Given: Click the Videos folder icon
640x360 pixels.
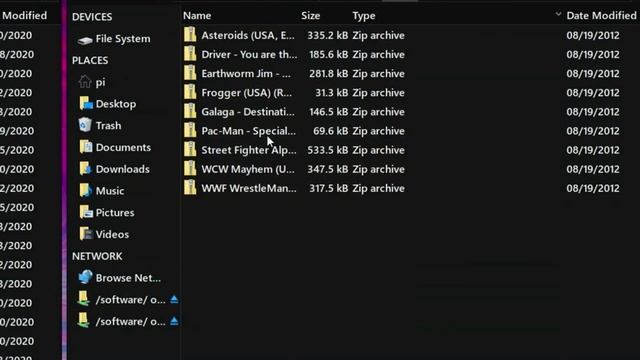Looking at the screenshot, I should pos(86,233).
